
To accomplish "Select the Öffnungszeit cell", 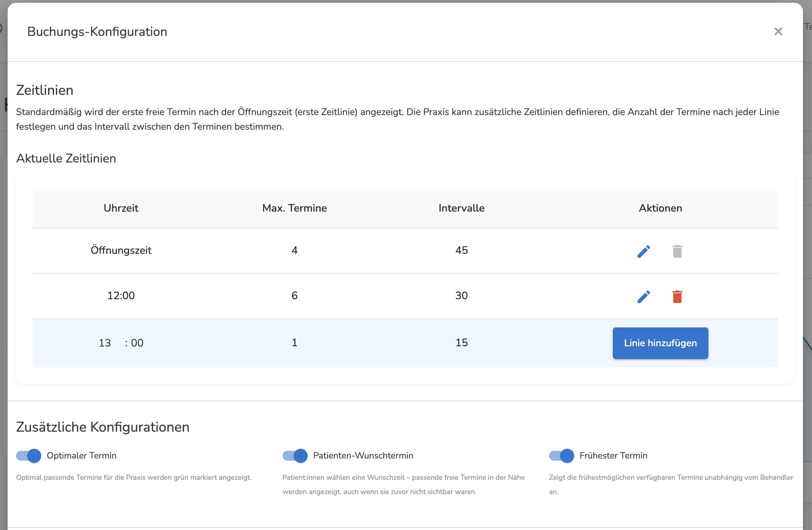I will click(121, 250).
